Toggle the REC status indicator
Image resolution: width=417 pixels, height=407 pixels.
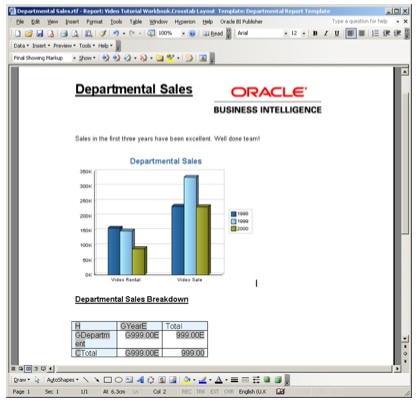(187, 392)
